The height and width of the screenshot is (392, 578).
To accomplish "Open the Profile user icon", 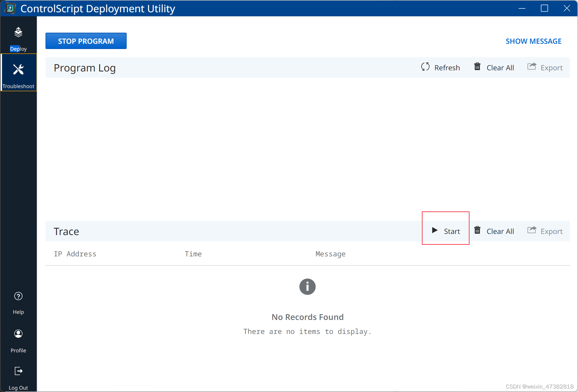I will [18, 334].
